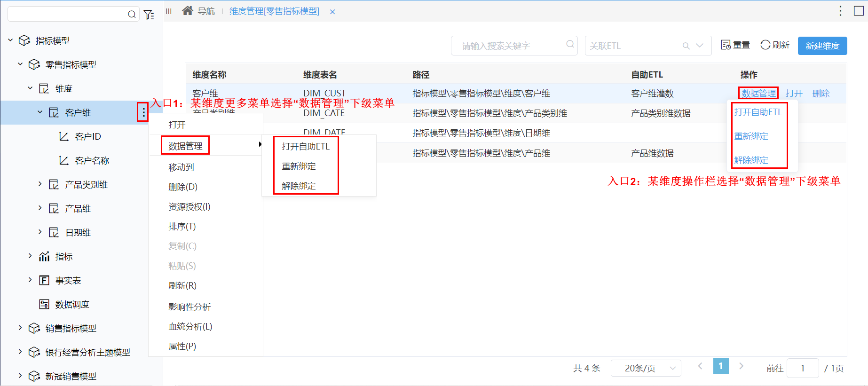Expand the 日期维 tree node
This screenshot has height=386, width=868.
40,232
